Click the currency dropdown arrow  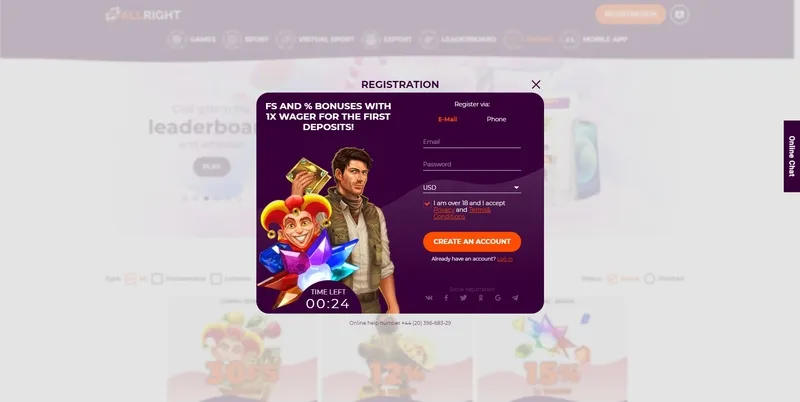(x=516, y=188)
